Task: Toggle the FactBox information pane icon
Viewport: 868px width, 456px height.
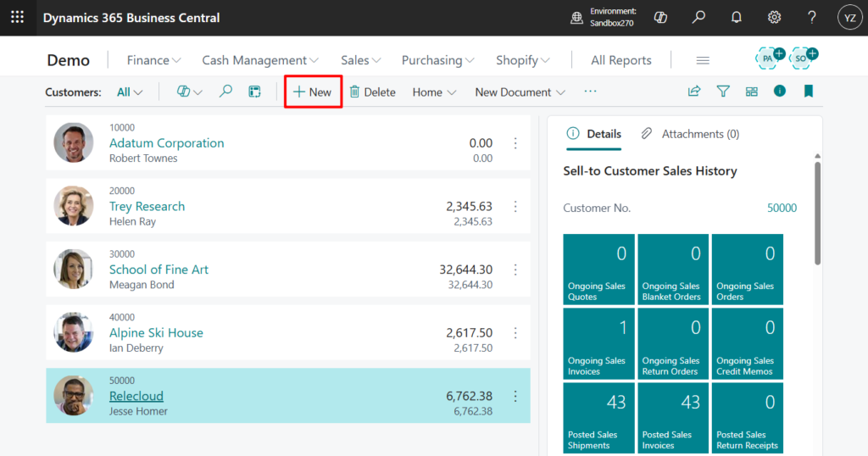Action: click(x=780, y=92)
